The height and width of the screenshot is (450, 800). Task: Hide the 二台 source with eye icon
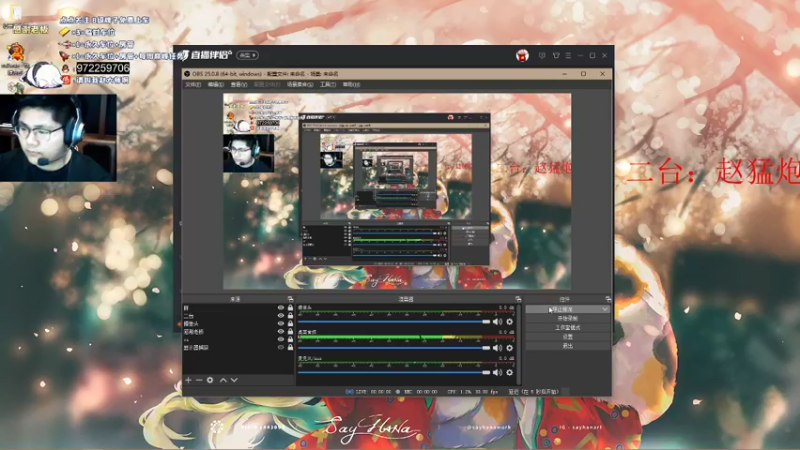pos(281,316)
